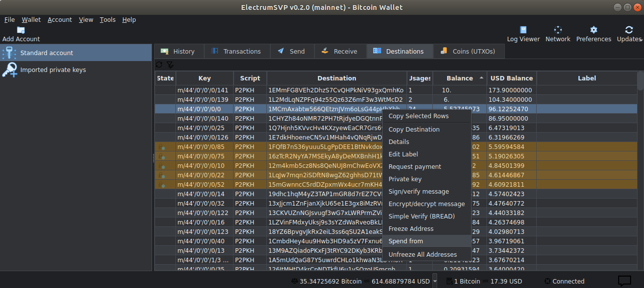Choose Spend from in context menu
644x288 pixels.
(x=426, y=241)
